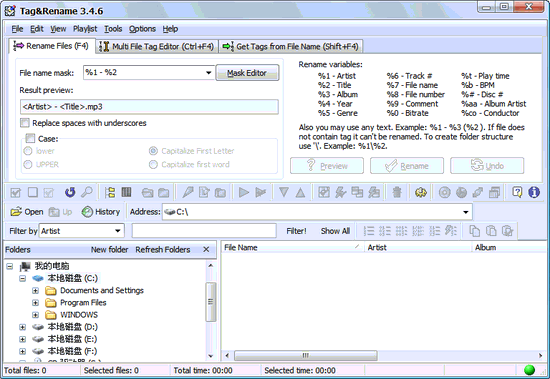Screen dimensions: 550x379
Task: Click the Mask Editor button
Action: [x=247, y=73]
